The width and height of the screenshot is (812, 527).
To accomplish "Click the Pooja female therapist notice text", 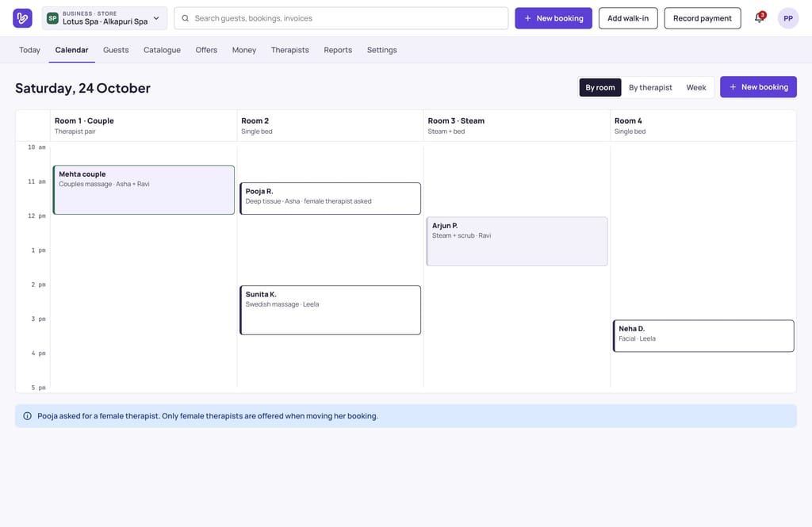I will [x=208, y=416].
